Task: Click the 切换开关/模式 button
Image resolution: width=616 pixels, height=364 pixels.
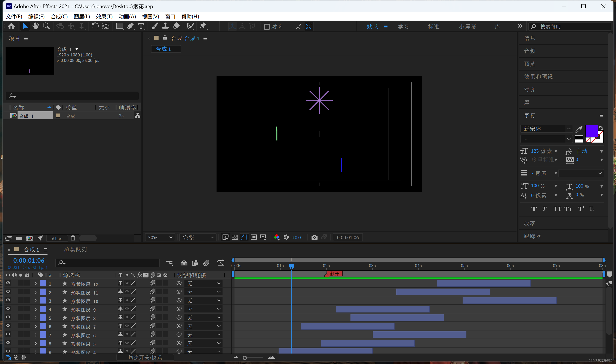Action: 145,357
